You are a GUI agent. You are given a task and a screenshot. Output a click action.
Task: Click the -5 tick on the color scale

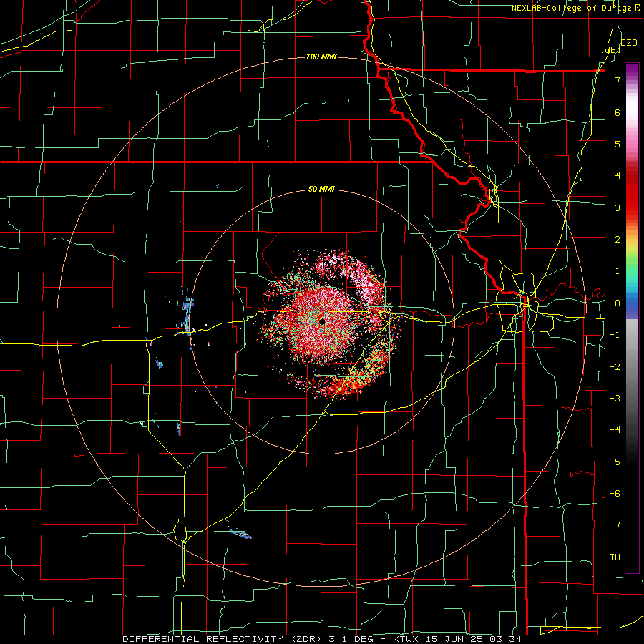pyautogui.click(x=615, y=462)
